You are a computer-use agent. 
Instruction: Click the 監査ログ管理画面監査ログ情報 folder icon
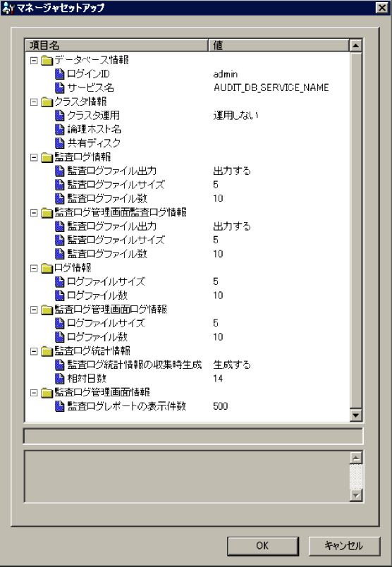[x=47, y=213]
